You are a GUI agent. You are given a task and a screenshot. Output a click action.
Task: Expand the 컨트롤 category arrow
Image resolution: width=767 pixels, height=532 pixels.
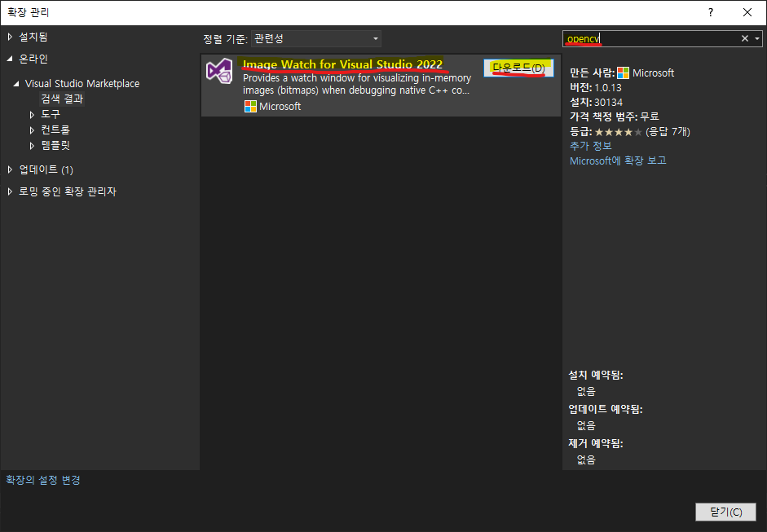click(32, 130)
